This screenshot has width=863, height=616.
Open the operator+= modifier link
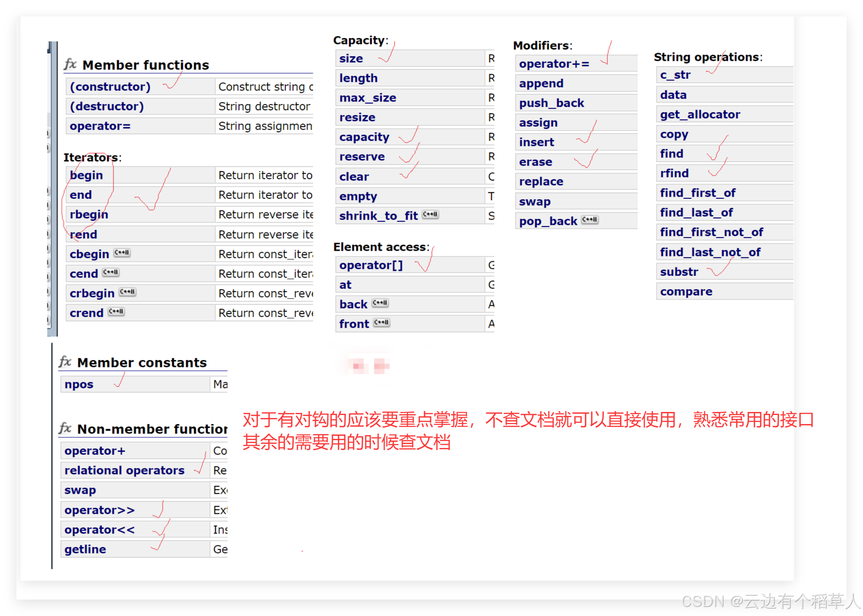[554, 64]
